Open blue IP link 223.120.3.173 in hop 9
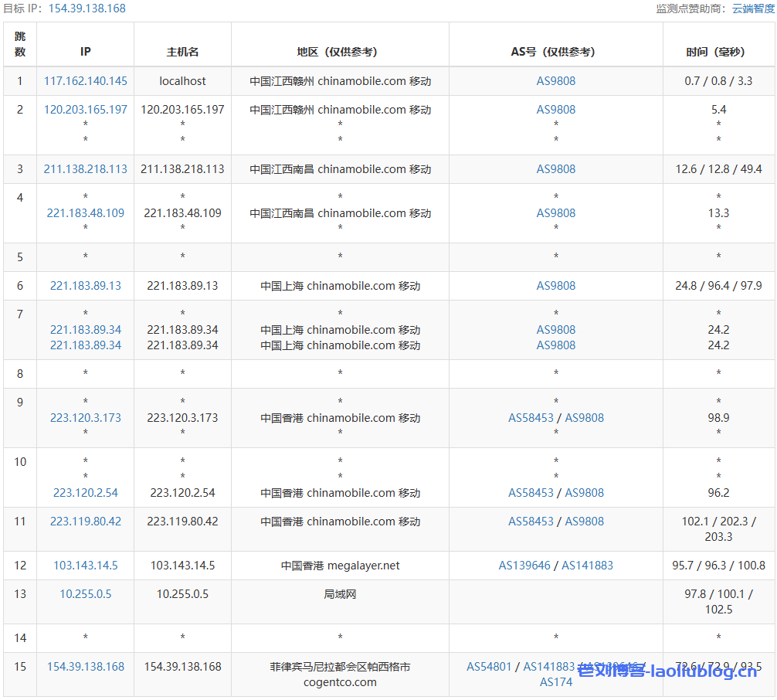The height and width of the screenshot is (700, 777). point(86,418)
